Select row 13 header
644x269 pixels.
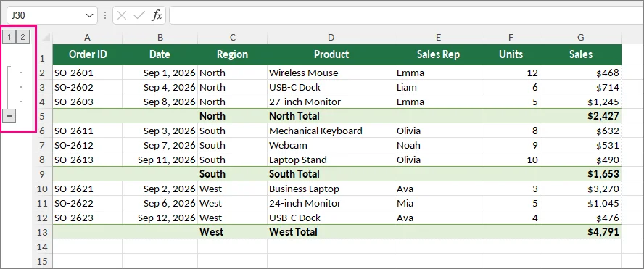pyautogui.click(x=42, y=232)
